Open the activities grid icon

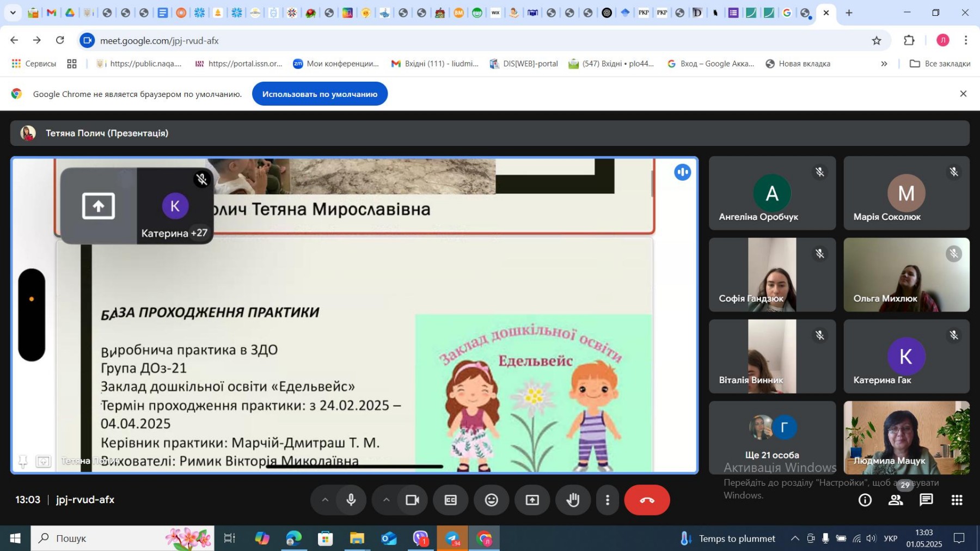point(957,500)
